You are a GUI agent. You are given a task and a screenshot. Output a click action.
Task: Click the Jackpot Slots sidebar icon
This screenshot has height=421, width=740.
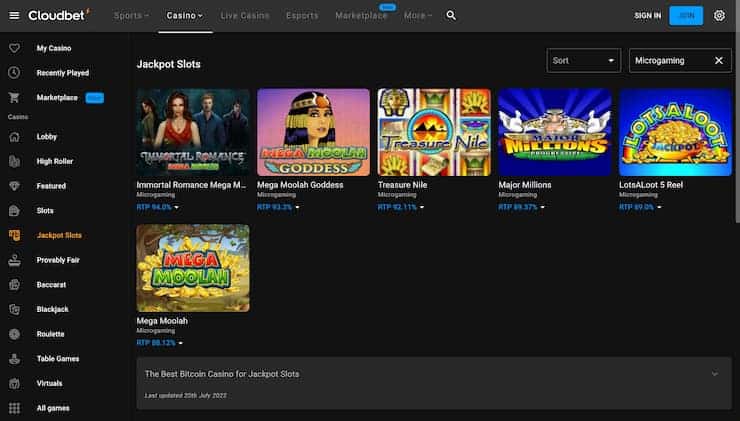[x=14, y=235]
